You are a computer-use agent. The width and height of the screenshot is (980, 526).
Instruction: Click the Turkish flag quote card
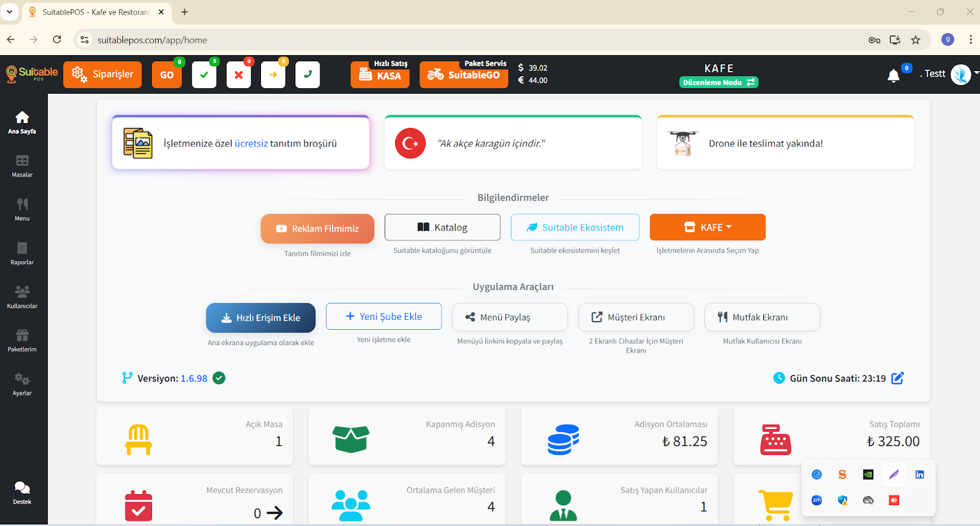click(513, 142)
